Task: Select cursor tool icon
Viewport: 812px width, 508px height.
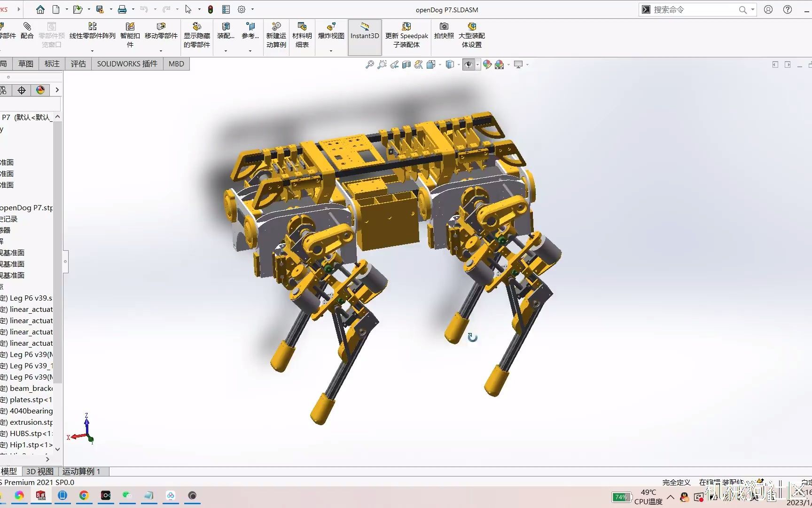Action: coord(188,9)
